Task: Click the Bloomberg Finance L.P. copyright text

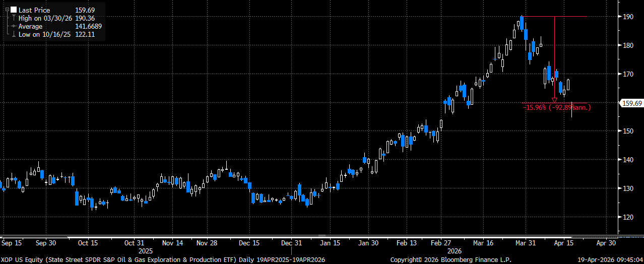Action: (x=450, y=259)
